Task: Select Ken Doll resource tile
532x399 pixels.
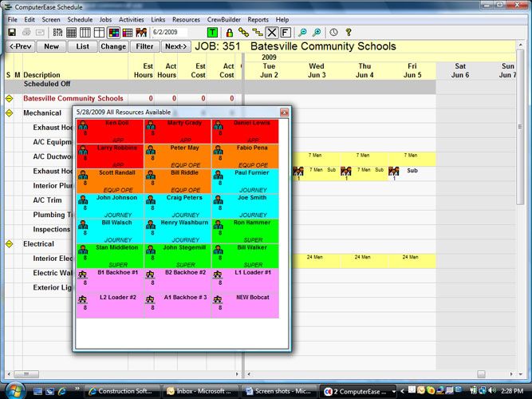Action: 110,132
